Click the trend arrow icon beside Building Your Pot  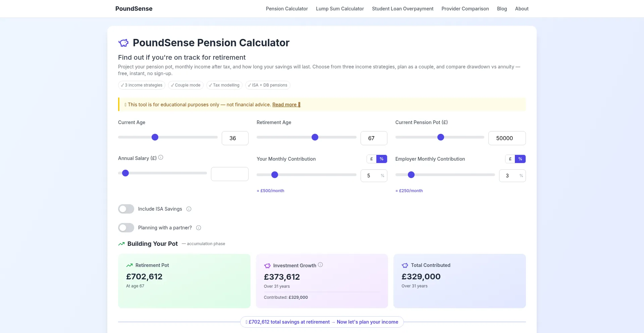(x=121, y=244)
